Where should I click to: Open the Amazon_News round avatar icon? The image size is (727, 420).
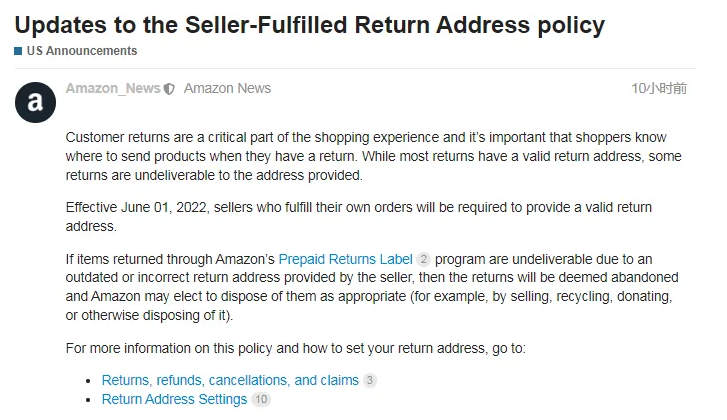(x=35, y=102)
